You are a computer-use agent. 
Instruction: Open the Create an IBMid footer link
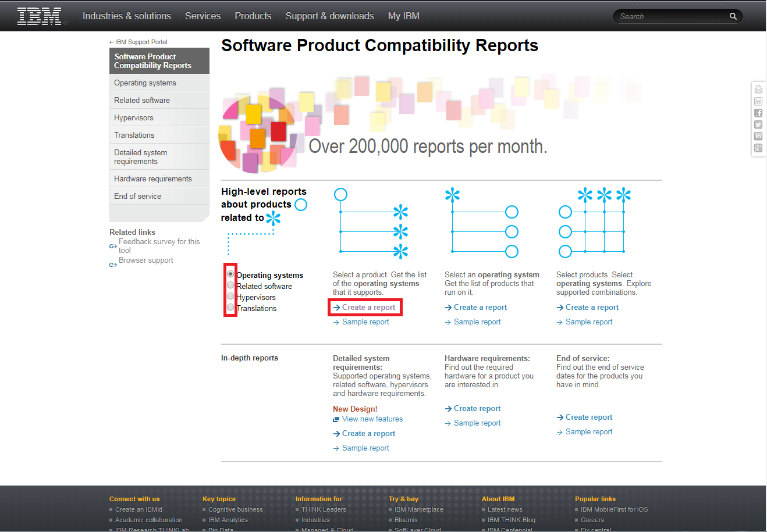[x=139, y=509]
